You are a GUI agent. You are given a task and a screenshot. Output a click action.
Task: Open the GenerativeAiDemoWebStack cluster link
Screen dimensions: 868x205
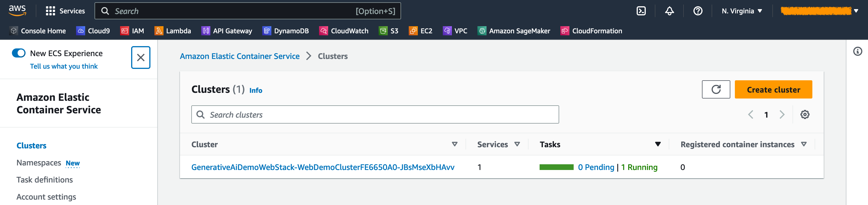point(323,167)
